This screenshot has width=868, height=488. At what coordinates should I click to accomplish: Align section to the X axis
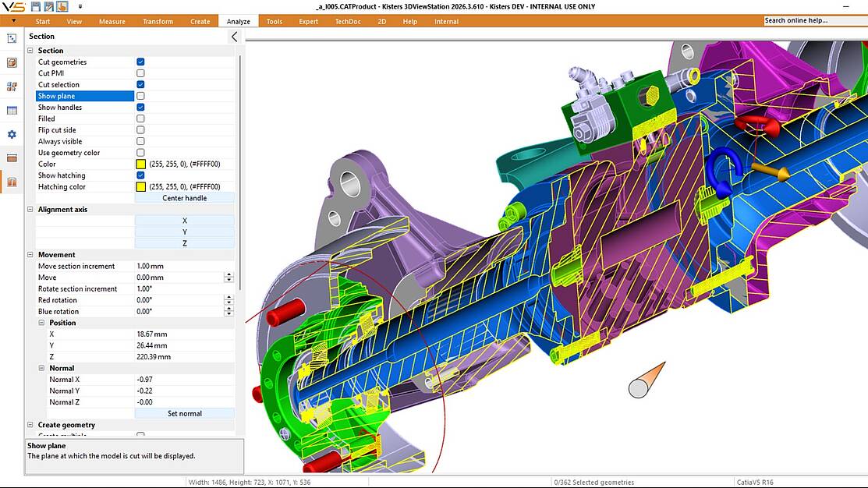(x=184, y=221)
